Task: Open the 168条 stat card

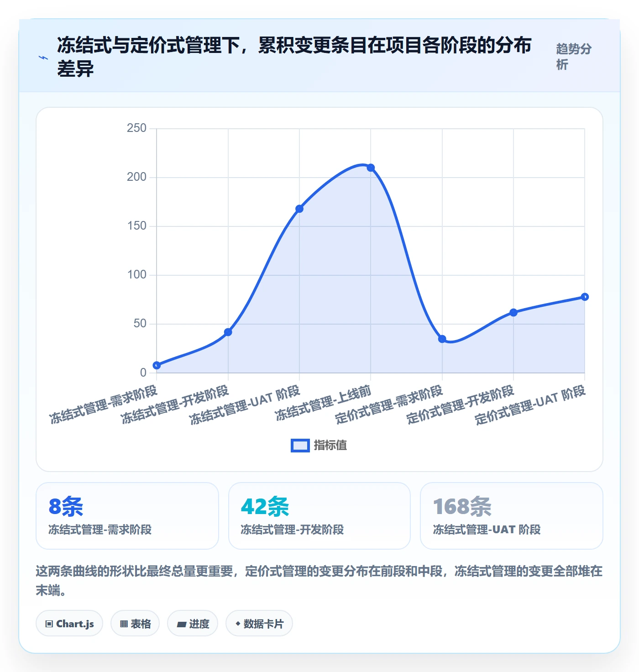Action: pos(512,516)
